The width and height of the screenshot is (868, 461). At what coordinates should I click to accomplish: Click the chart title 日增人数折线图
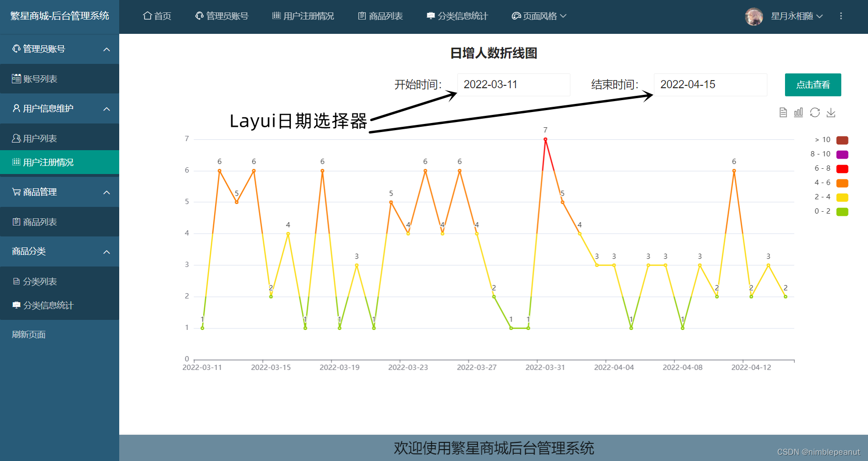(x=494, y=53)
